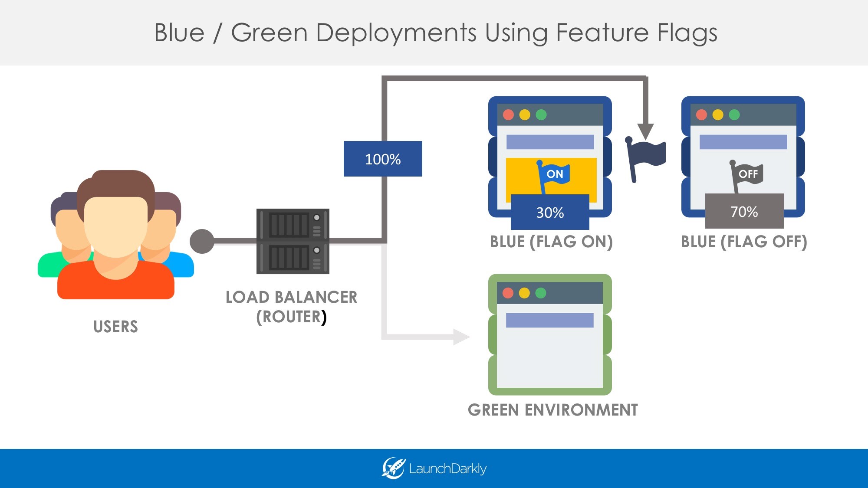Click the LaunchDarkly text link in the footer
Image resolution: width=868 pixels, height=488 pixels.
(x=447, y=468)
